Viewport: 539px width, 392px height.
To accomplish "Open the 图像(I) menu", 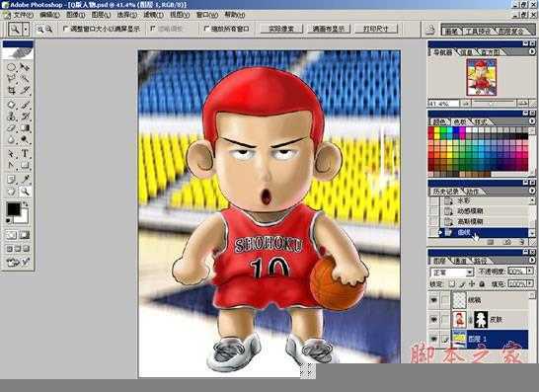I will click(x=76, y=15).
